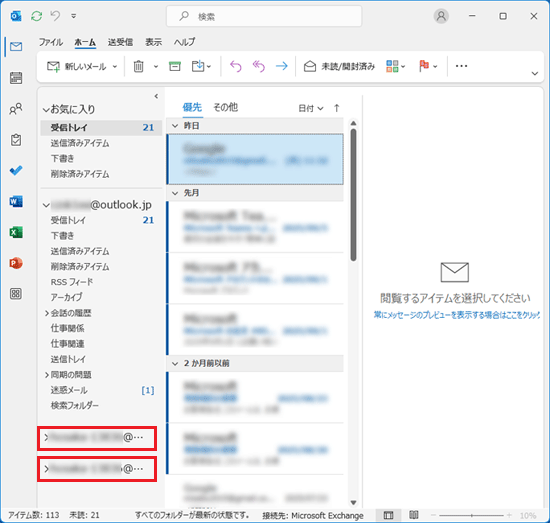
Task: Launch PowerPoint from the sidebar
Action: pyautogui.click(x=16, y=263)
